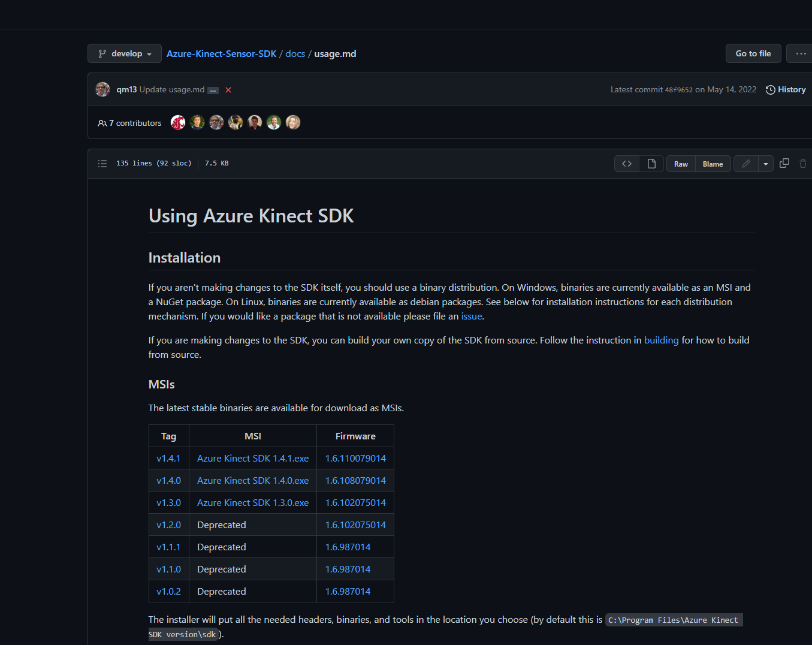Display the source code view icon

tap(627, 164)
